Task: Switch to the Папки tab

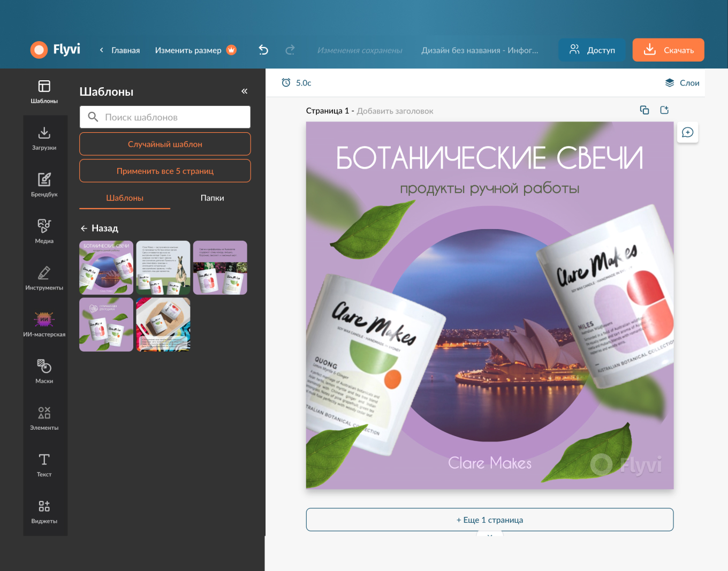Action: pyautogui.click(x=213, y=198)
